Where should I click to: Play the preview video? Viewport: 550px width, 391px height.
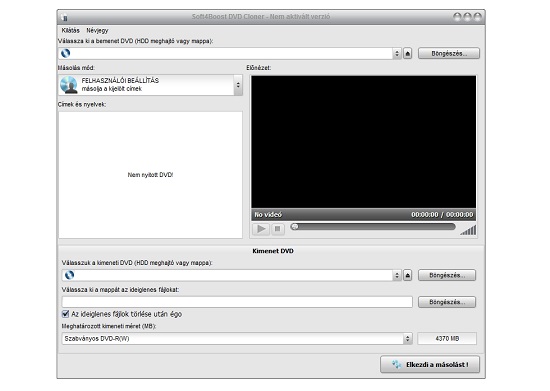[x=261, y=229]
